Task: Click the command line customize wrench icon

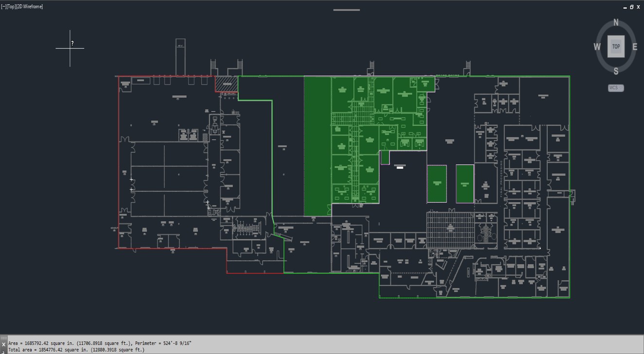Action: coord(3,351)
